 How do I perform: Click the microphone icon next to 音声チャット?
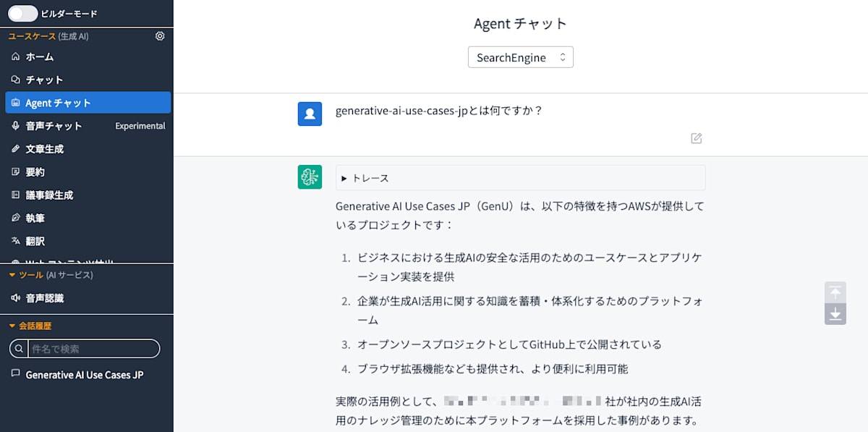16,126
